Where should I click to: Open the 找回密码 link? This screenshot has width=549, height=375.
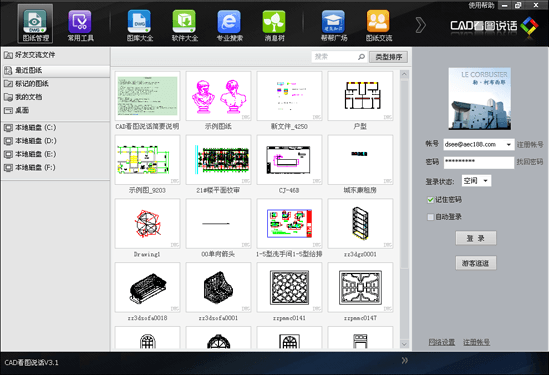pos(530,162)
